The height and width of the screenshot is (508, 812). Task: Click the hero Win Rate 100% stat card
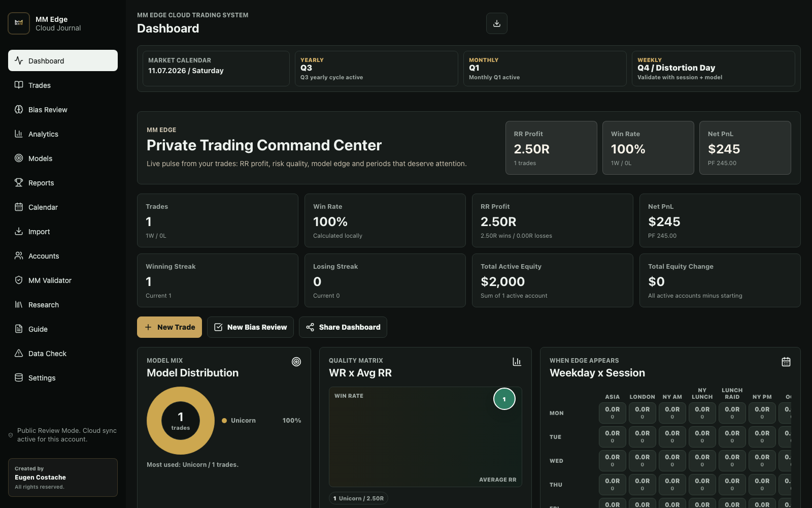point(648,148)
